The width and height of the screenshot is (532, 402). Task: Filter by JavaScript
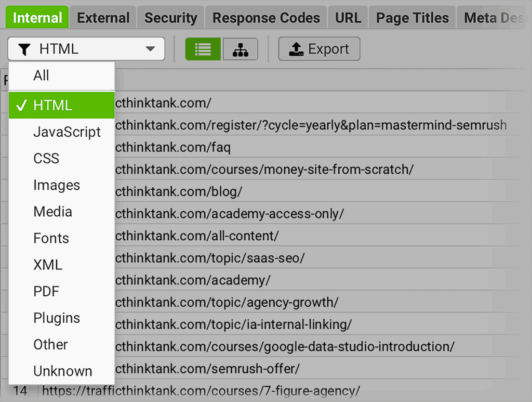(67, 132)
